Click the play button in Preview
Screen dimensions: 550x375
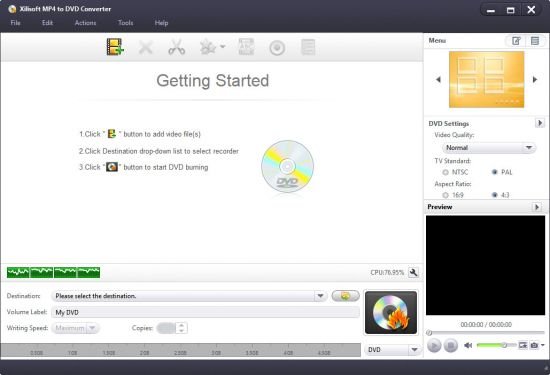pyautogui.click(x=434, y=346)
